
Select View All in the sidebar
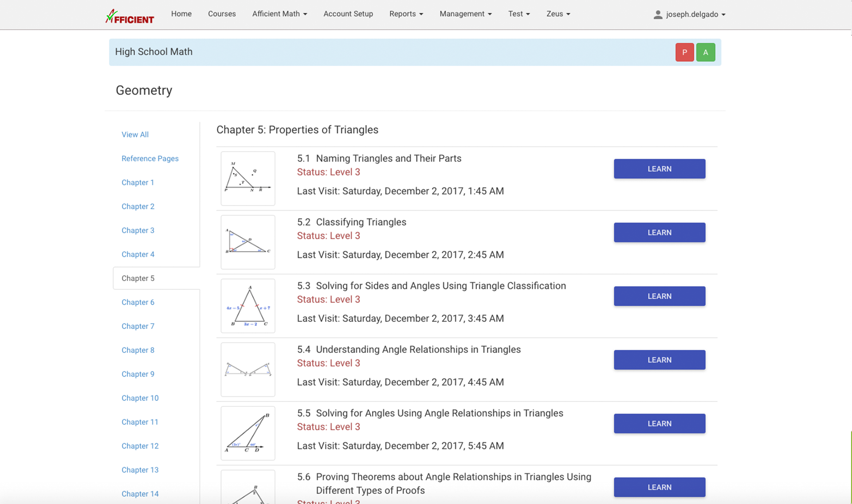click(135, 134)
